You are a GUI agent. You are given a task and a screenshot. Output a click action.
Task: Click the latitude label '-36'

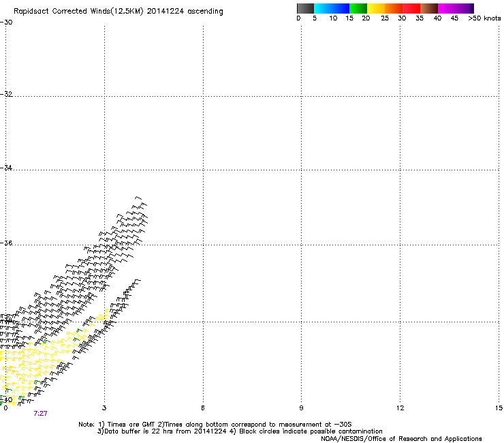6,243
